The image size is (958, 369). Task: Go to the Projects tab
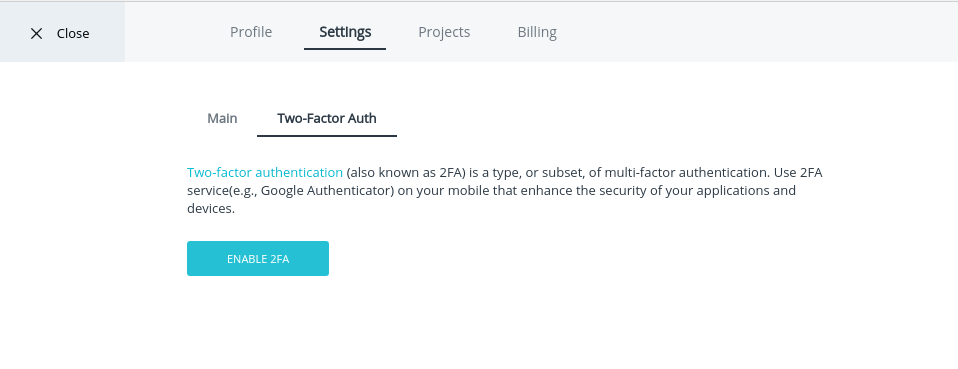point(444,32)
